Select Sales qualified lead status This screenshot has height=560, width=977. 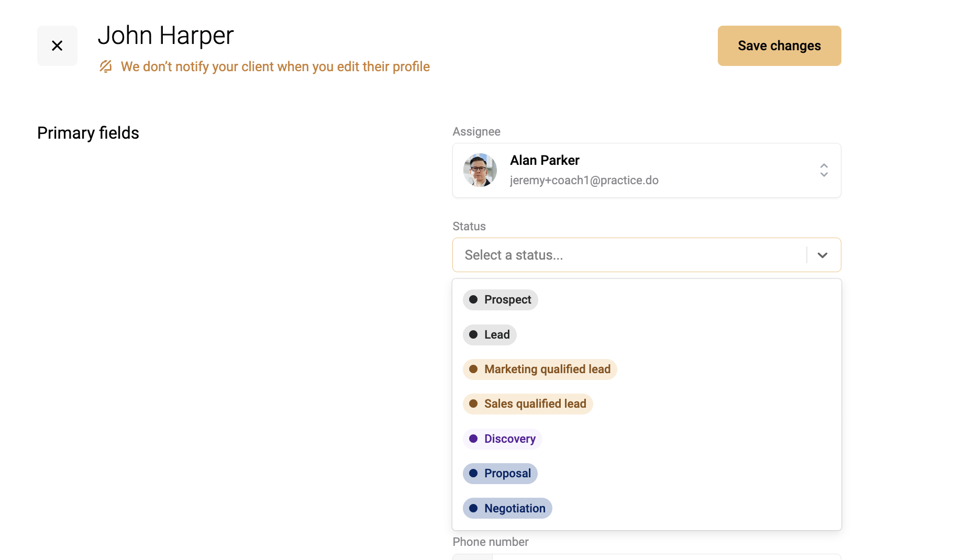point(528,404)
